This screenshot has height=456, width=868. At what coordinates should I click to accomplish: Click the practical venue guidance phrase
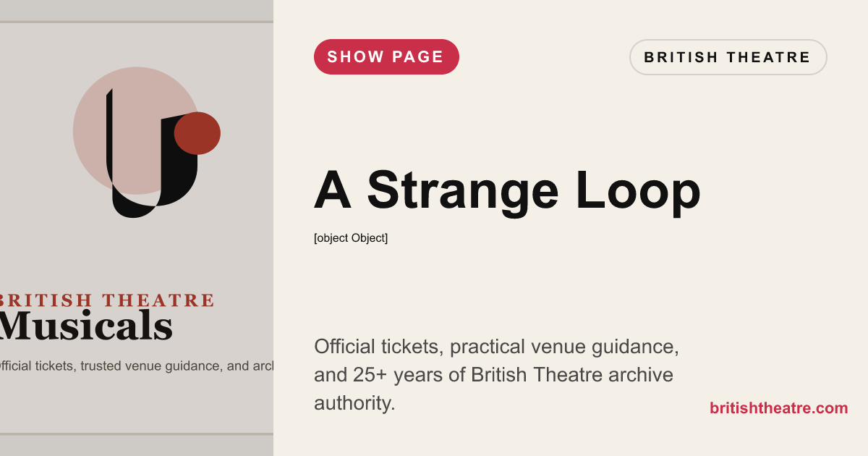click(564, 347)
